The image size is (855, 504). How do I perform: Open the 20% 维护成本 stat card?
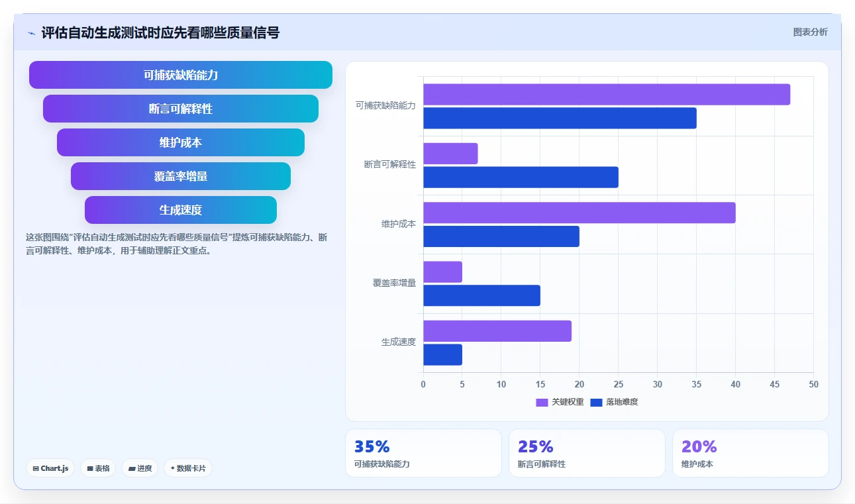(x=750, y=453)
